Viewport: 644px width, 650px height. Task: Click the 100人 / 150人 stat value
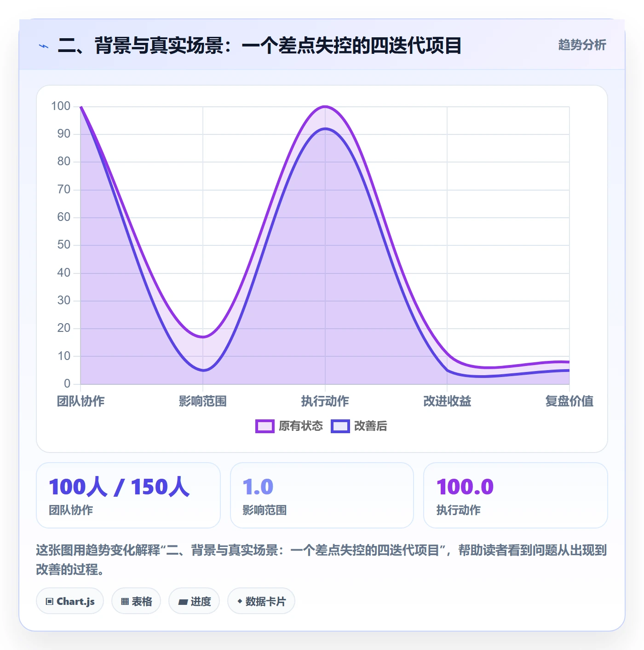(119, 487)
